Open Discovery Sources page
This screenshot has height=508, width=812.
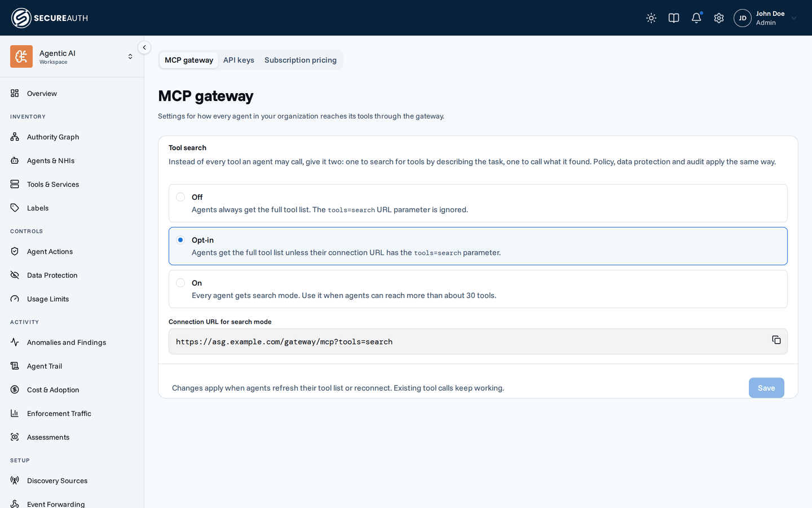(57, 480)
